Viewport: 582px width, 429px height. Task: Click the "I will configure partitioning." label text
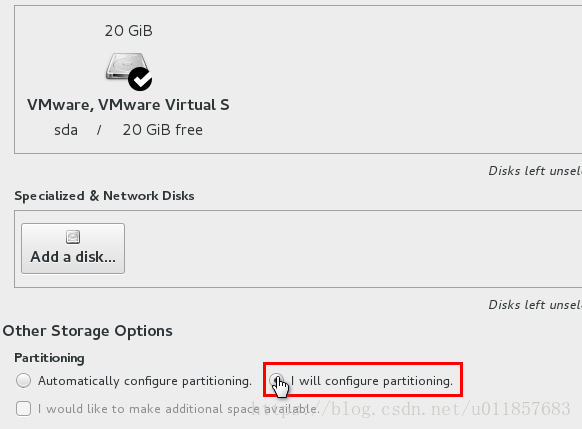[x=372, y=381]
